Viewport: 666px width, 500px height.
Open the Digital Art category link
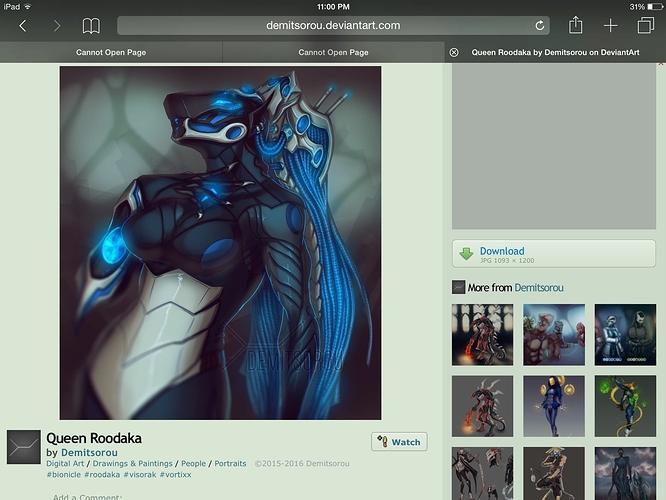point(65,463)
